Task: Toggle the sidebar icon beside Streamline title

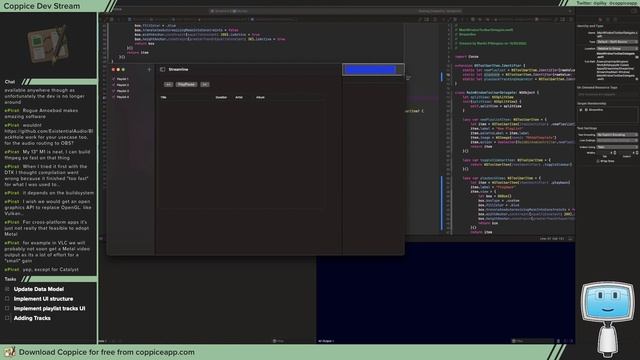Action: pos(162,69)
